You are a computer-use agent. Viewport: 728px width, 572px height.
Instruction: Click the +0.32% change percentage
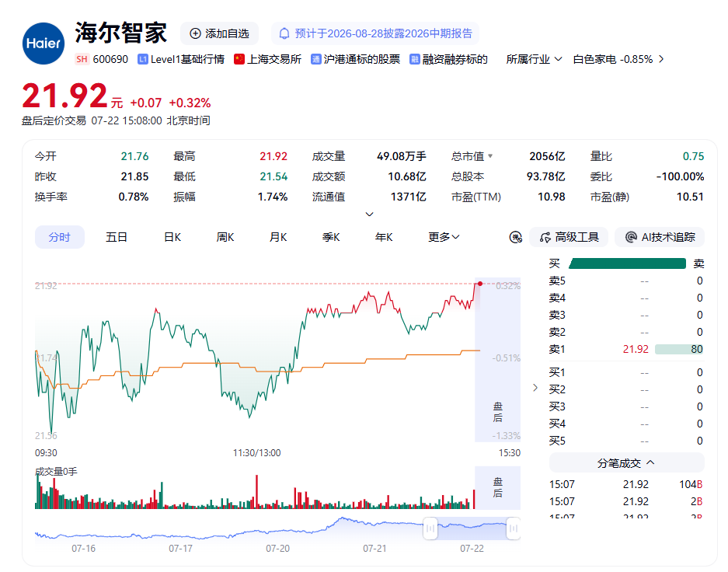(x=190, y=103)
